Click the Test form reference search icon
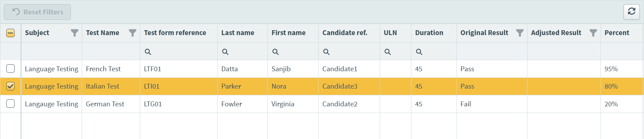This screenshot has width=644, height=139. coord(148,52)
